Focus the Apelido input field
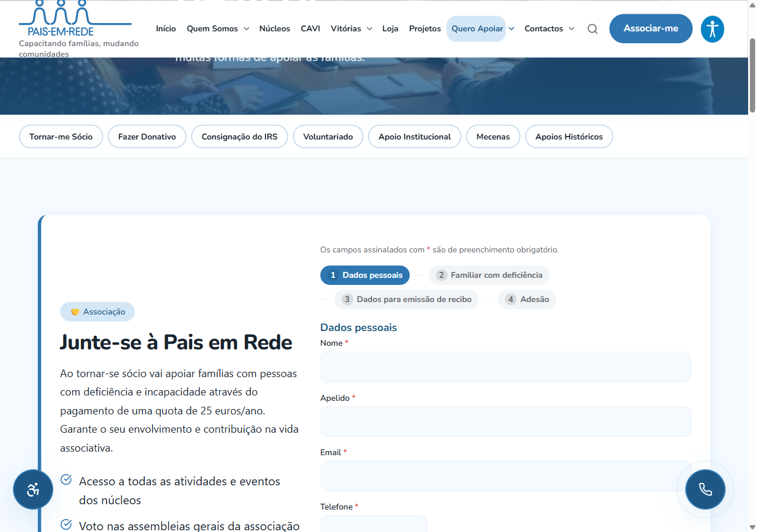This screenshot has width=757, height=532. pos(506,421)
